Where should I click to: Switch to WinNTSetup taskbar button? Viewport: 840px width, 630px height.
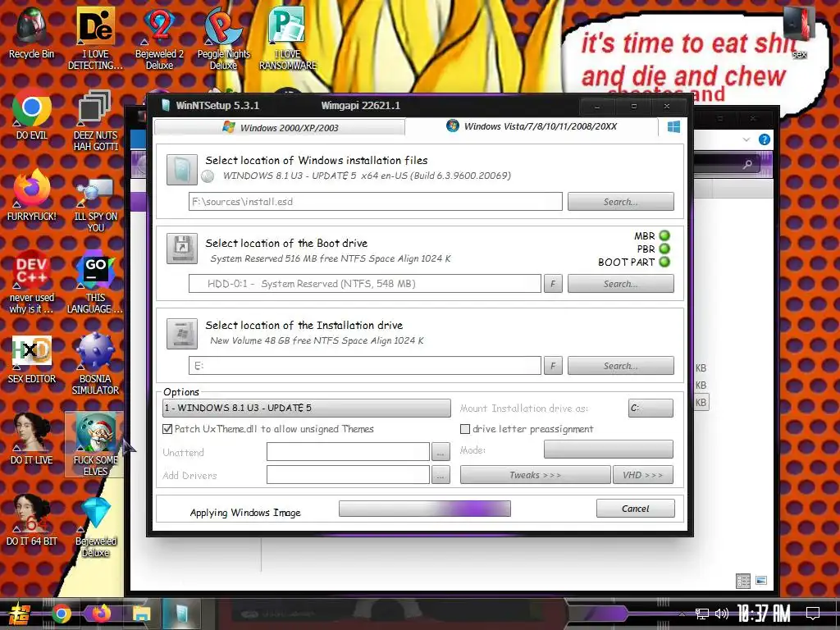coord(181,614)
